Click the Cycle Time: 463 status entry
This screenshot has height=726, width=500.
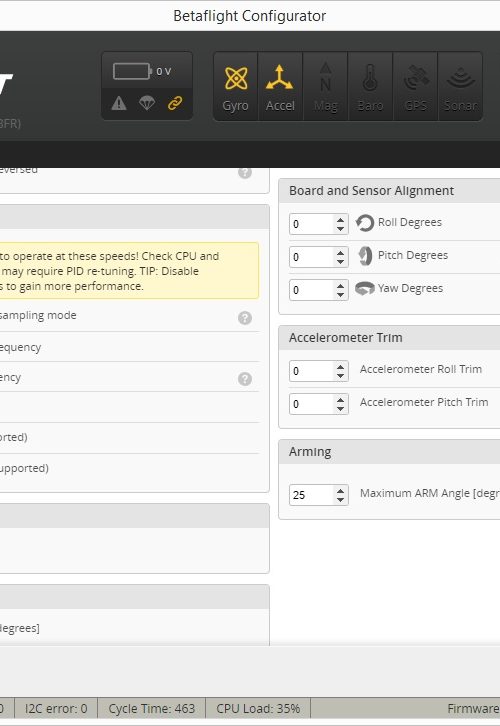[151, 708]
